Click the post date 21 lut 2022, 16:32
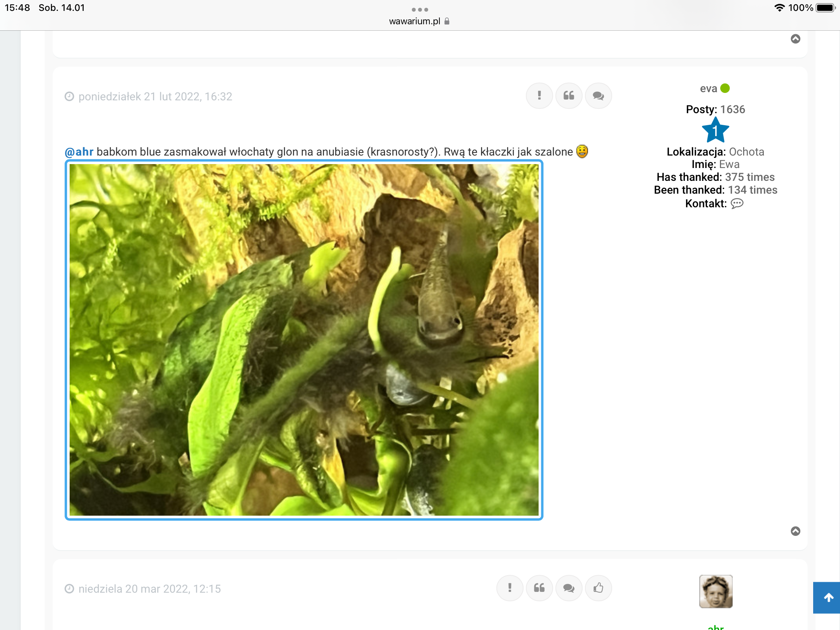Viewport: 840px width, 630px height. click(155, 96)
